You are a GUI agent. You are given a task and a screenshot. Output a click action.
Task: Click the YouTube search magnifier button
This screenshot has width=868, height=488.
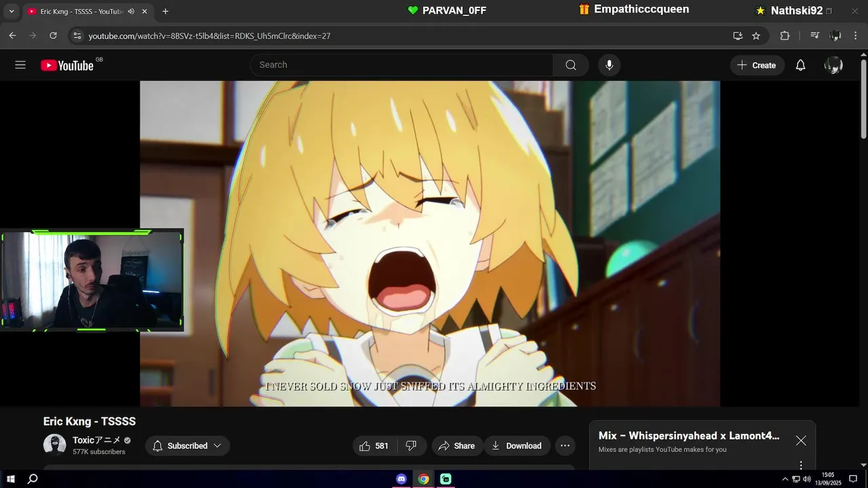point(571,65)
